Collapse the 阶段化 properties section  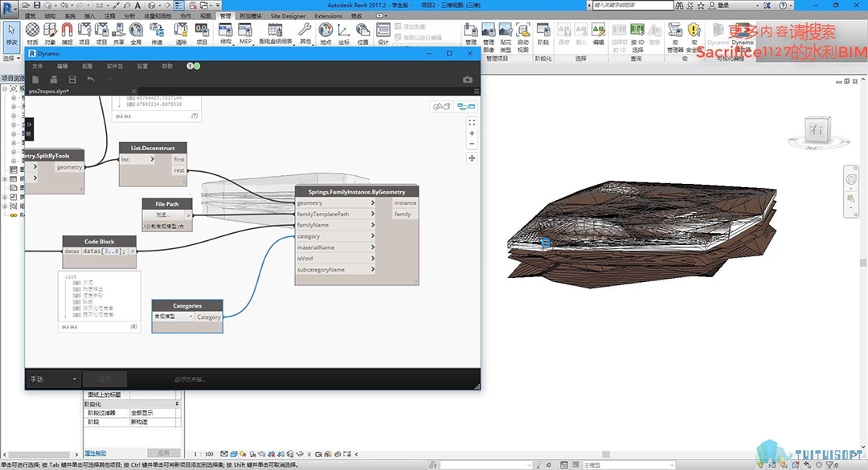click(177, 403)
